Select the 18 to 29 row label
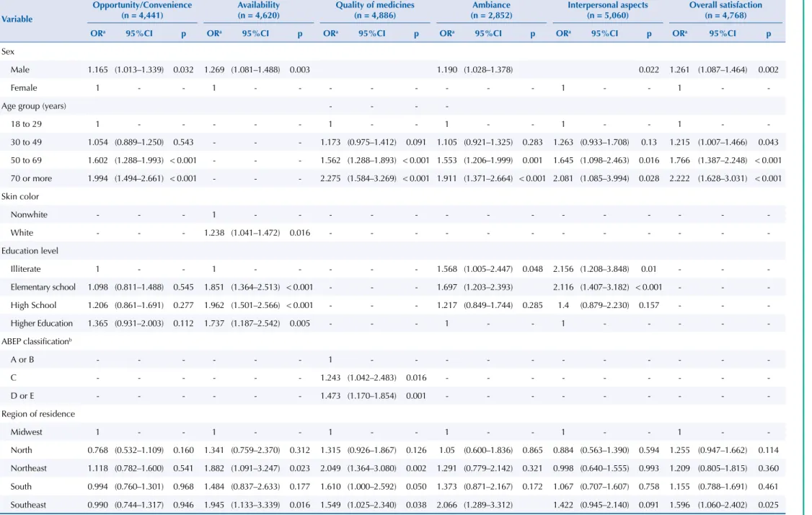The image size is (812, 515). pos(26,124)
